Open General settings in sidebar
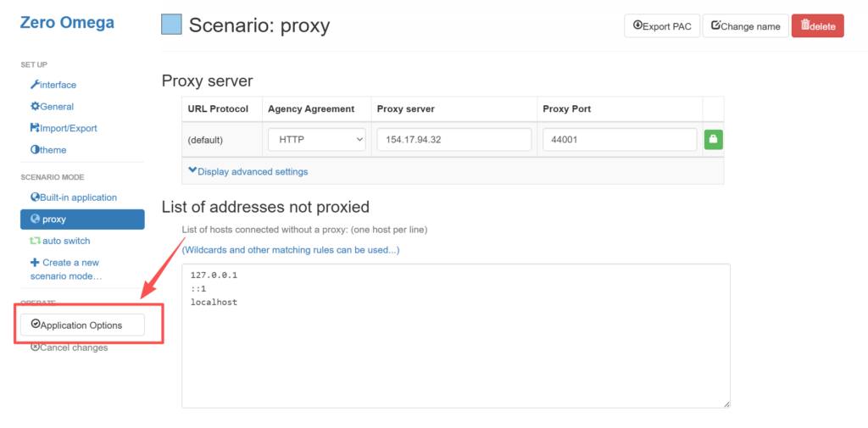The width and height of the screenshot is (868, 428). 53,107
